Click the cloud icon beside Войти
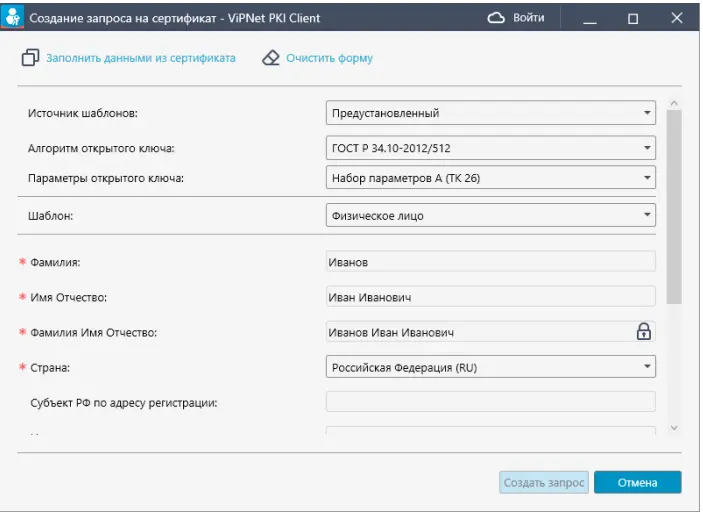 pos(496,18)
